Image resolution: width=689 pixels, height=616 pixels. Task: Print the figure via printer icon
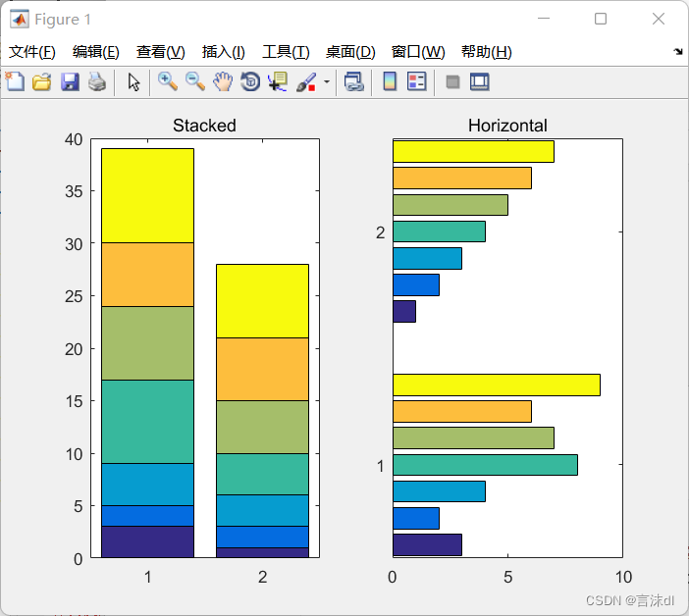coord(96,81)
